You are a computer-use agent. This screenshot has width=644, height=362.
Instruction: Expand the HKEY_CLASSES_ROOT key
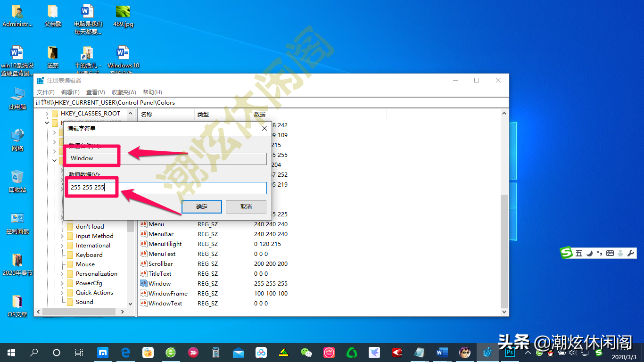click(47, 114)
